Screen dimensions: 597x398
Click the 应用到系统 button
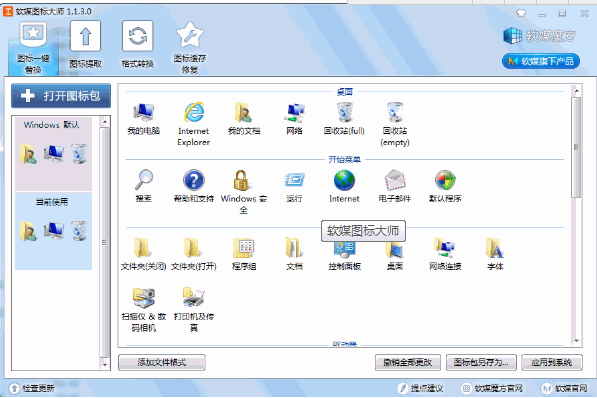pos(552,362)
